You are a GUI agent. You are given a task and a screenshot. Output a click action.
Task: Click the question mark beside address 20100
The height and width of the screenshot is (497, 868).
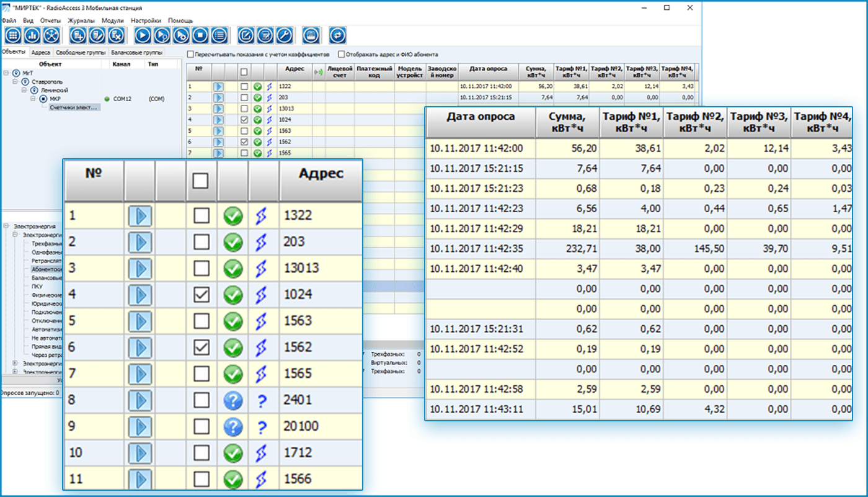(263, 427)
